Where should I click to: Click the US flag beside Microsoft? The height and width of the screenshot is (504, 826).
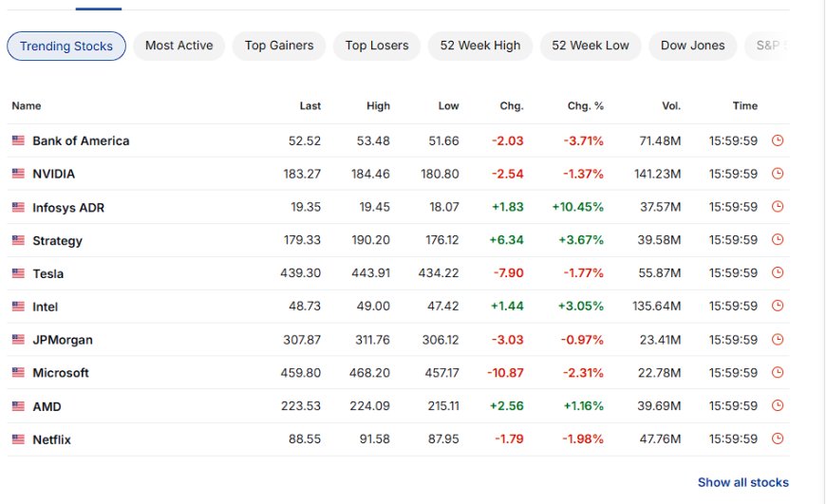coord(18,373)
